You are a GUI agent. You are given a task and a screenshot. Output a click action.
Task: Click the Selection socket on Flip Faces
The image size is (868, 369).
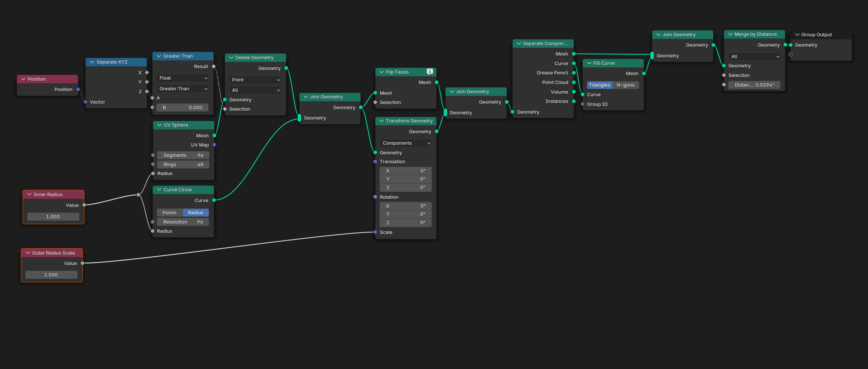point(375,102)
